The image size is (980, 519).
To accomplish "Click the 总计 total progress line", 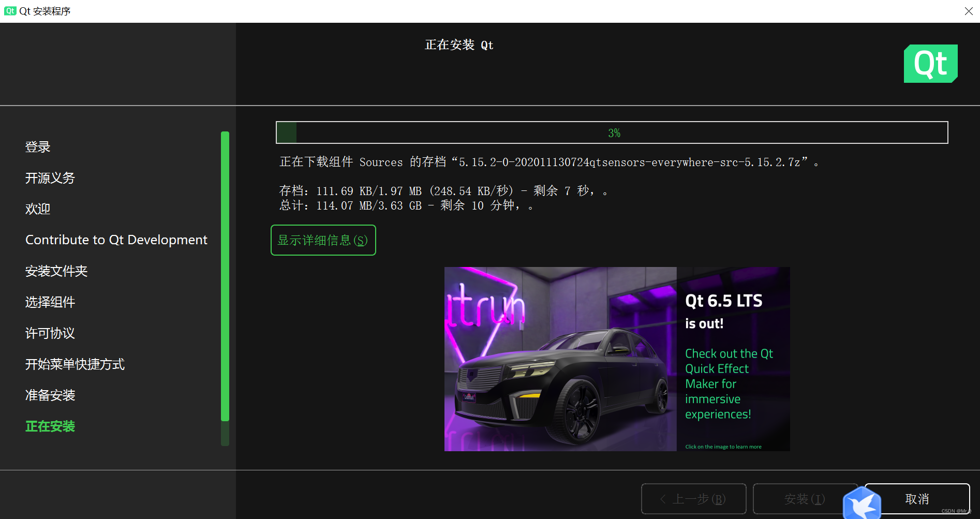I will (406, 205).
